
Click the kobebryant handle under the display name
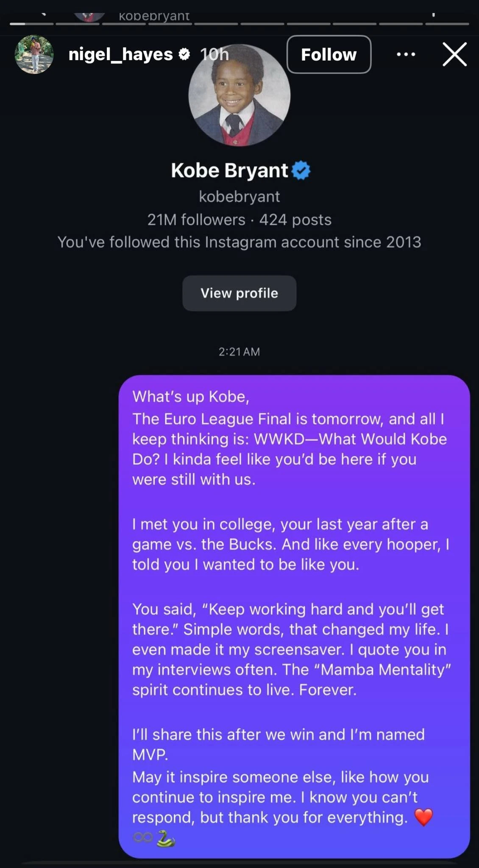click(x=239, y=197)
